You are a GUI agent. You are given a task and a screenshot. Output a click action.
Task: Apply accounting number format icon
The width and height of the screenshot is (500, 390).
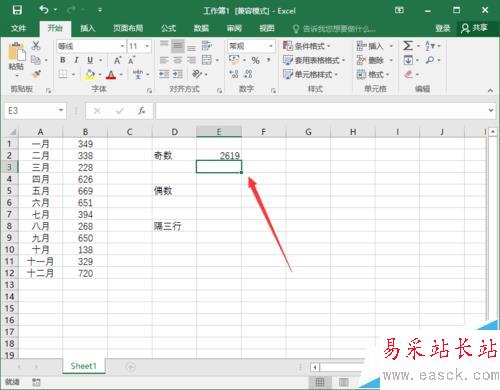click(234, 60)
